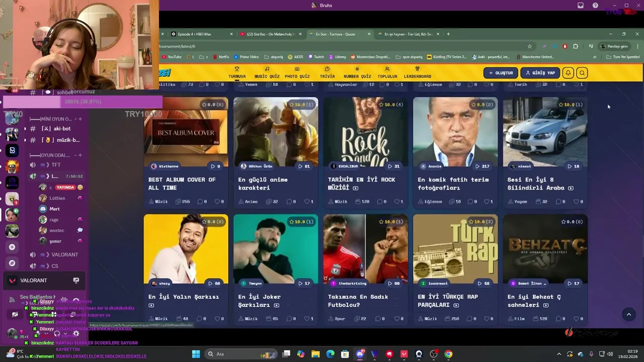This screenshot has width=644, height=362.
Task: Click author Vivthenne on album cover card
Action: [x=165, y=166]
